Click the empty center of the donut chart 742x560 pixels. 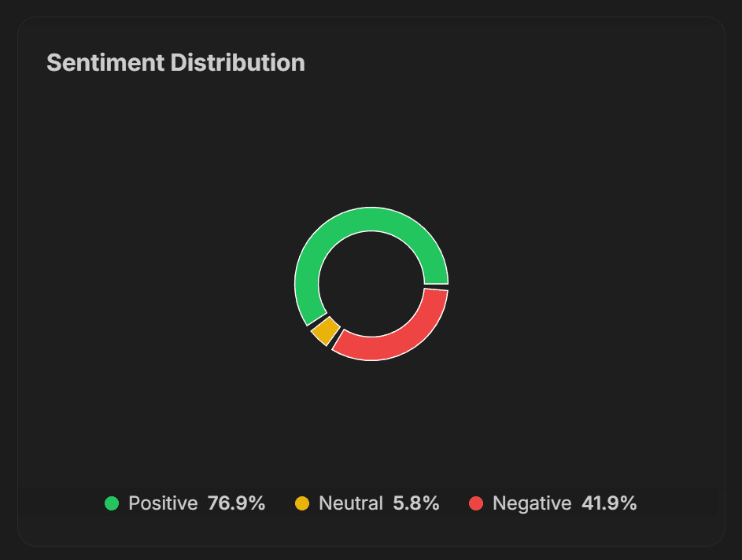[x=371, y=284]
